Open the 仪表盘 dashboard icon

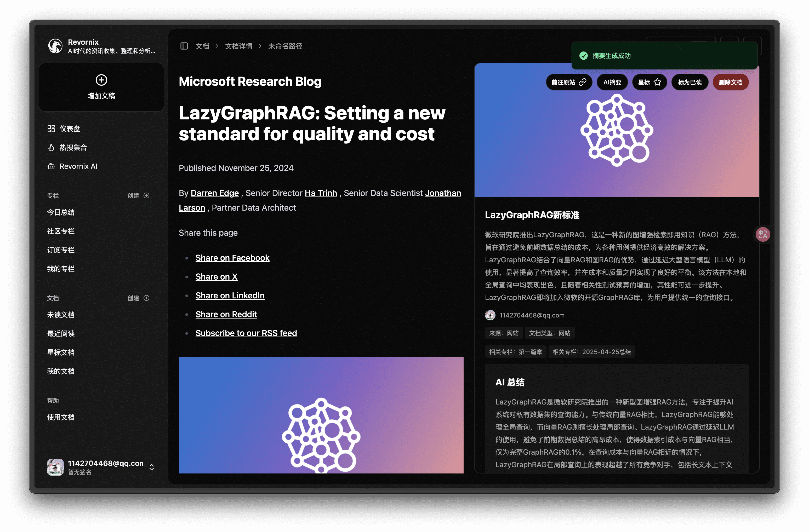(x=51, y=128)
